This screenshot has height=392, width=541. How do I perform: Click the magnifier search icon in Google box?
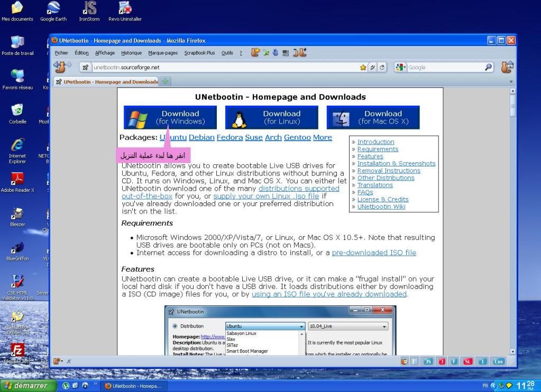click(x=488, y=67)
